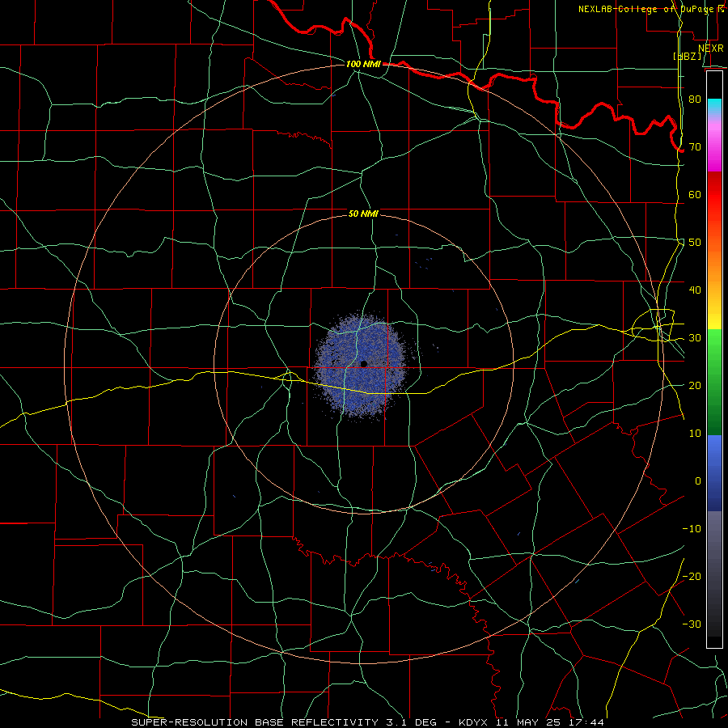
Task: Click the 80 dBZ scale value
Action: (695, 99)
